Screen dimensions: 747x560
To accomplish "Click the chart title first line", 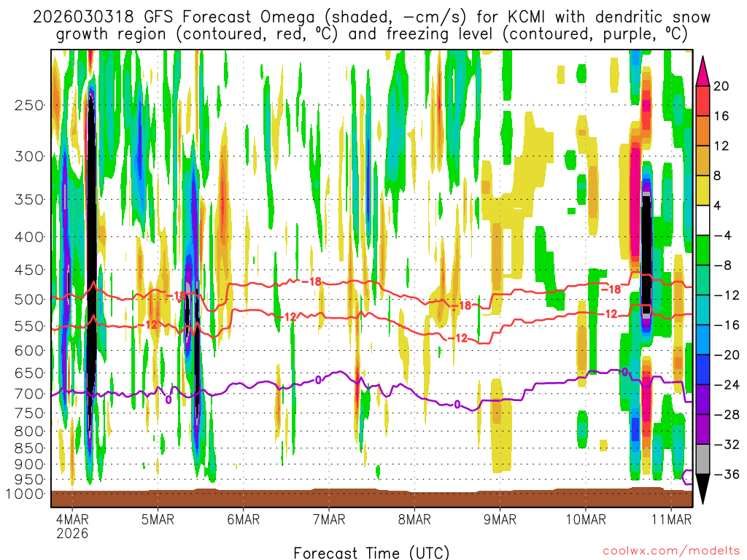I will pyautogui.click(x=371, y=17).
